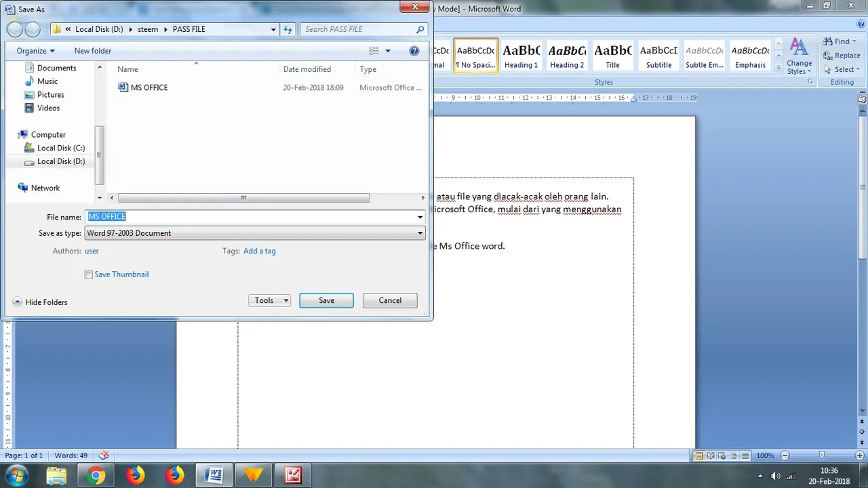Click the Add a tag link
This screenshot has height=488, width=868.
(x=260, y=251)
